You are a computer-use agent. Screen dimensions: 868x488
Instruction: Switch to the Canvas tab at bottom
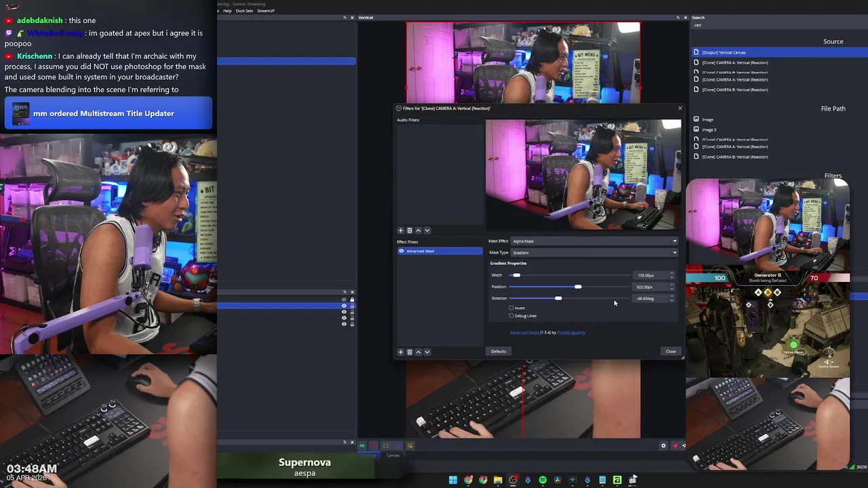(x=393, y=455)
